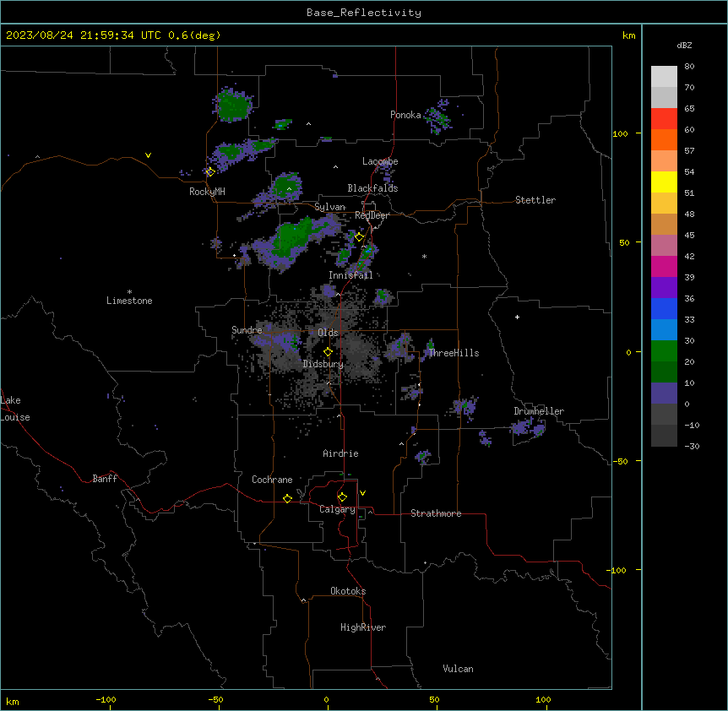This screenshot has height=711, width=728.
Task: Click the white plus marker northeast of ThreeHills
Action: (x=517, y=317)
